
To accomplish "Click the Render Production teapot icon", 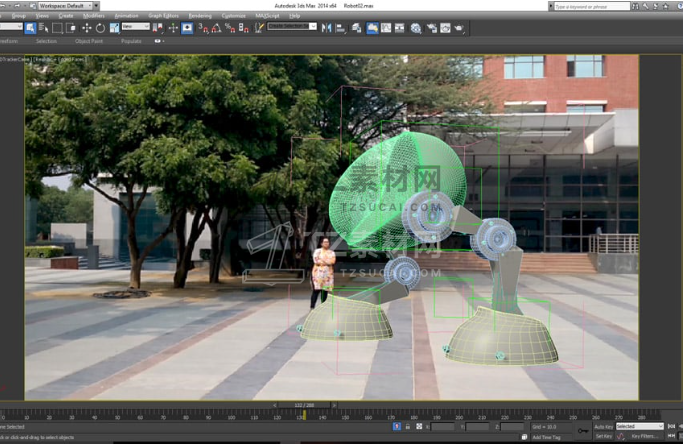I will click(459, 28).
